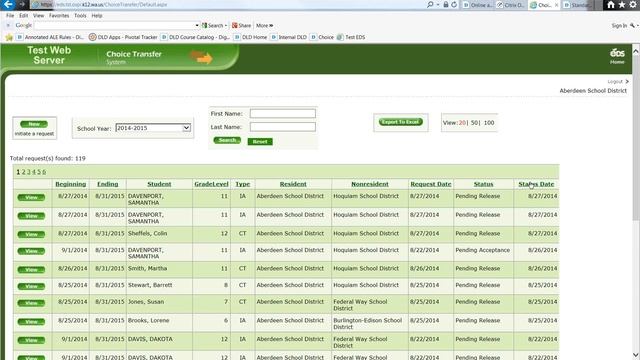View the Sheffels, Colin request
This screenshot has width=640, height=360.
31,234
